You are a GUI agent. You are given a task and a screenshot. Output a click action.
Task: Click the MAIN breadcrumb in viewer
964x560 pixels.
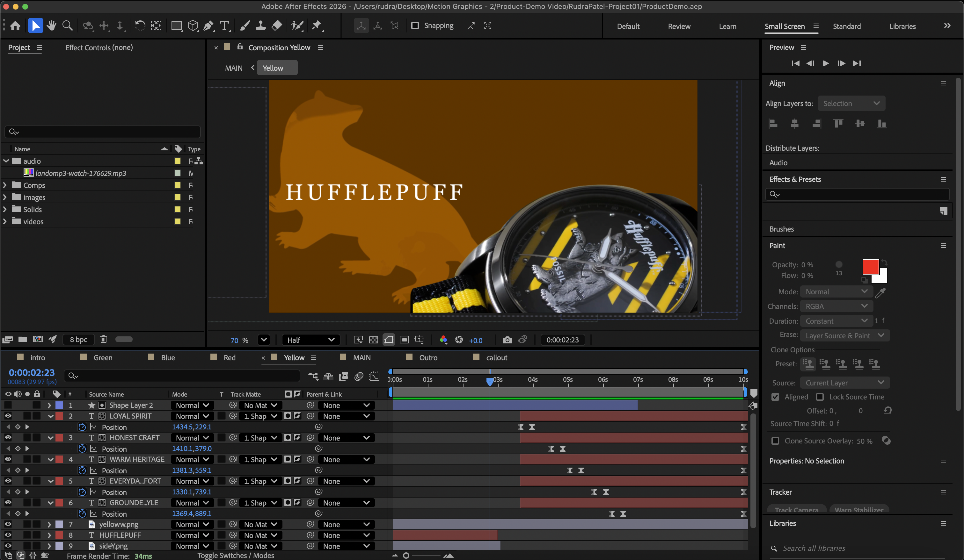click(233, 68)
